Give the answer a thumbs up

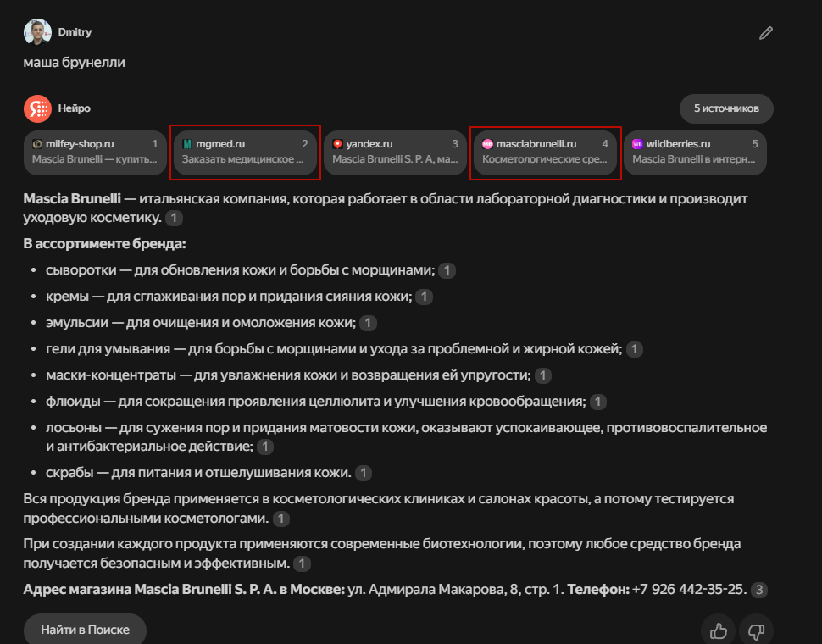719,631
